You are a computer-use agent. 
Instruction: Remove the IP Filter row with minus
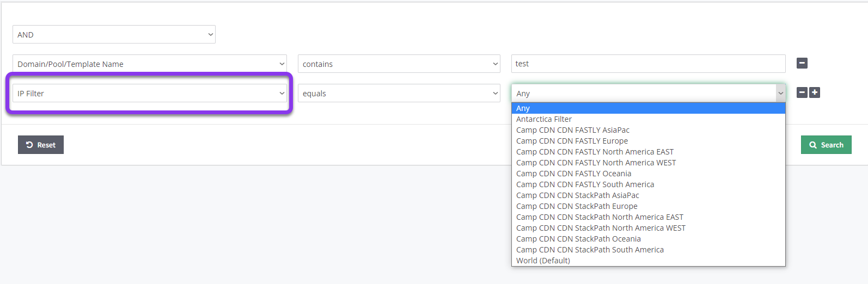coord(802,92)
